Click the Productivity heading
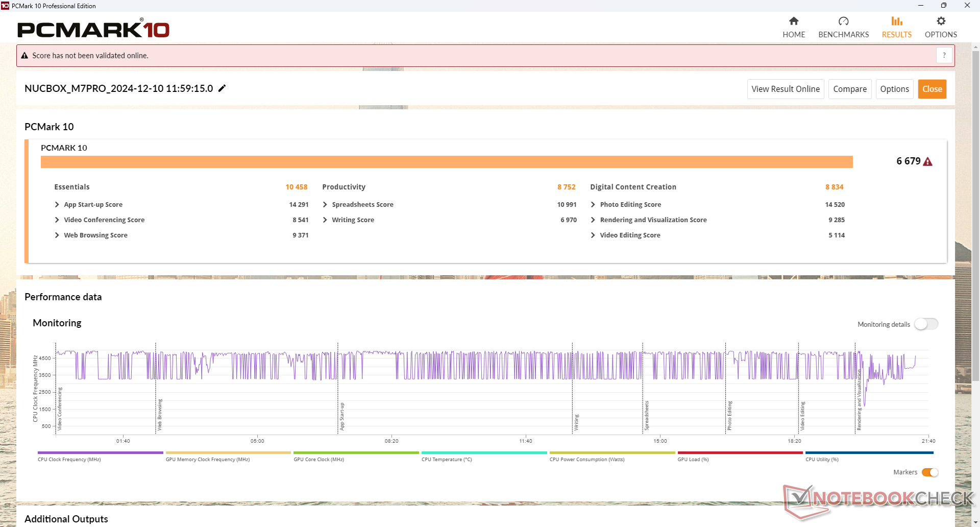 click(344, 187)
